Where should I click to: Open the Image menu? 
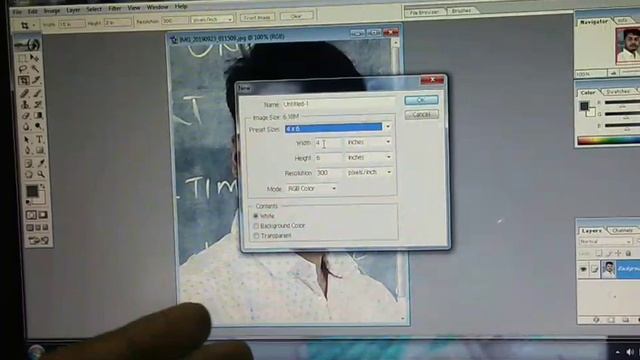pyautogui.click(x=52, y=11)
